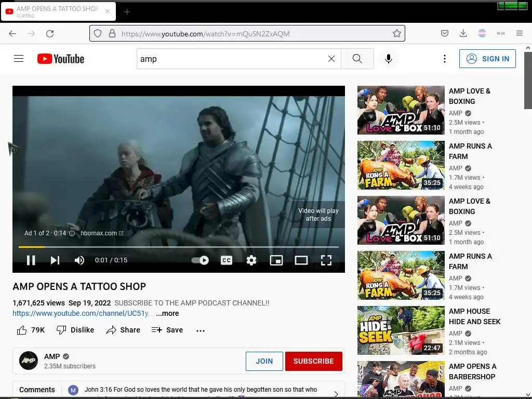Enable miniplayer mode
The image size is (532, 399).
(276, 260)
